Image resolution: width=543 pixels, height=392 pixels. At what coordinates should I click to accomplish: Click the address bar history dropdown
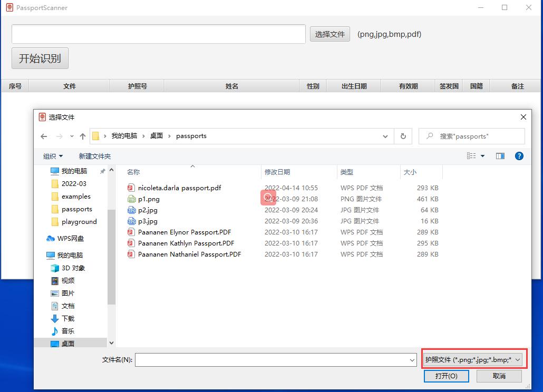(385, 136)
